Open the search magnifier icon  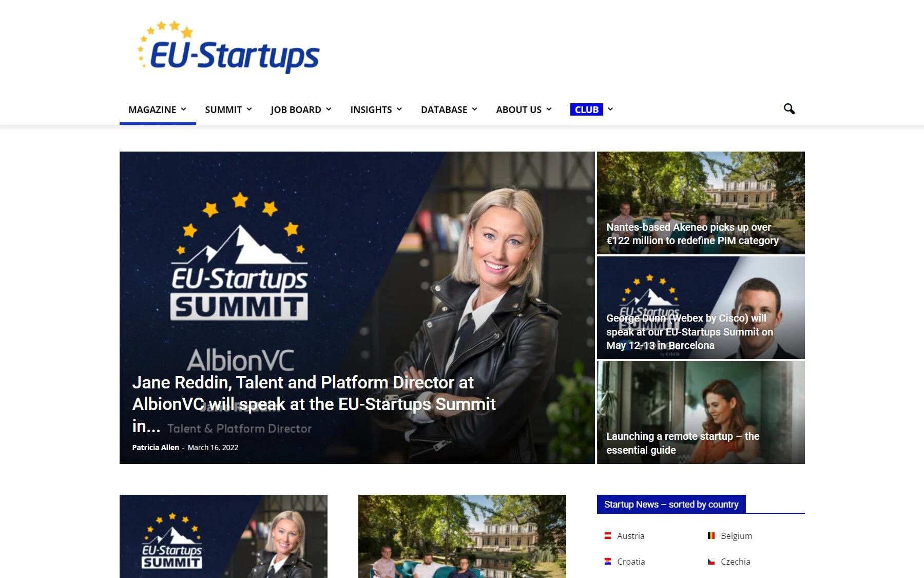[x=789, y=109]
